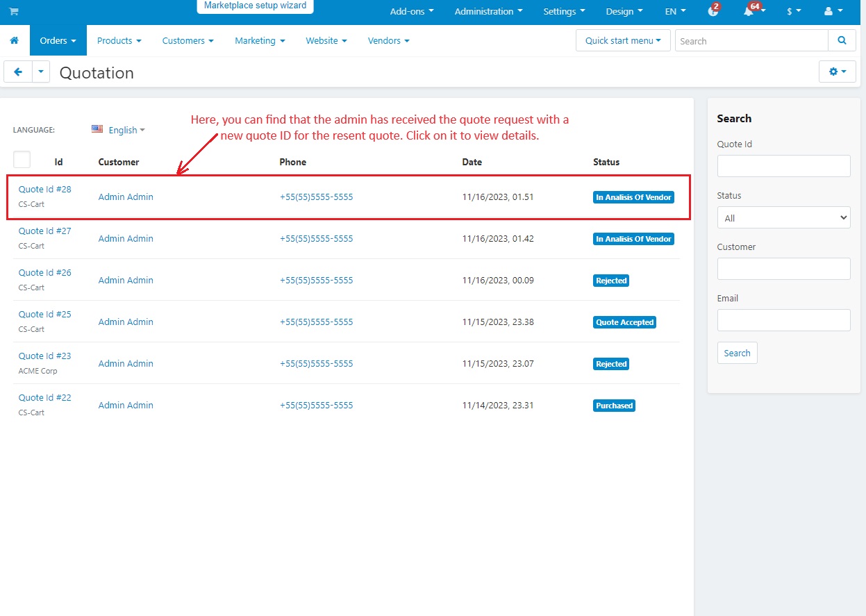Image resolution: width=866 pixels, height=616 pixels.
Task: Expand the English language selector
Action: (x=119, y=130)
